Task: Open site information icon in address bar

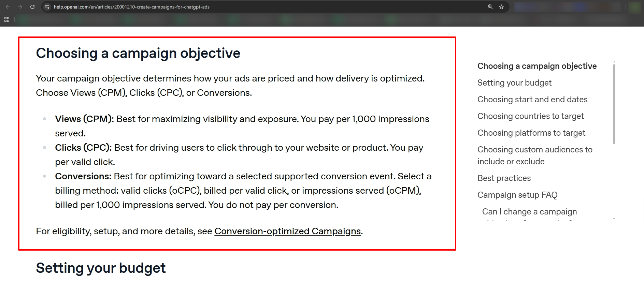Action: [47, 7]
